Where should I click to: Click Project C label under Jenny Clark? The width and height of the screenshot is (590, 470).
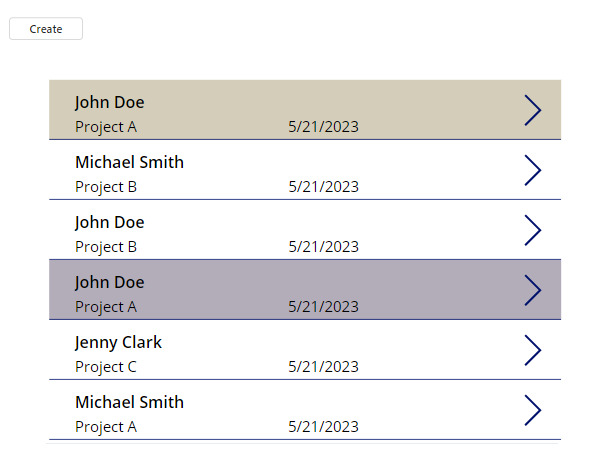coord(106,367)
